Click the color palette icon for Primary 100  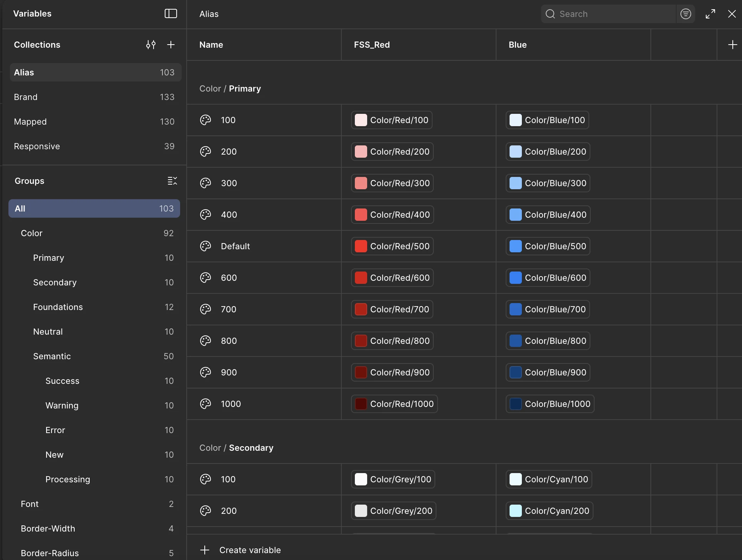[x=206, y=120]
